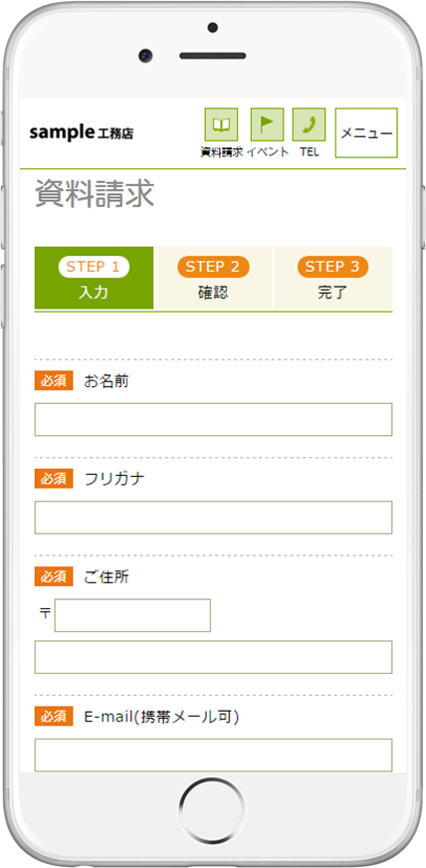
Task: Tap the TEL phone icon
Action: [310, 124]
